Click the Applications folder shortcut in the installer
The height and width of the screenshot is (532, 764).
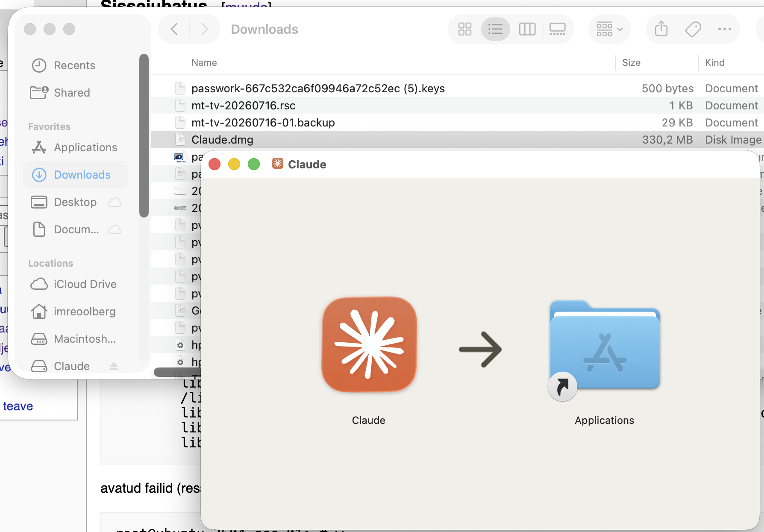click(604, 350)
